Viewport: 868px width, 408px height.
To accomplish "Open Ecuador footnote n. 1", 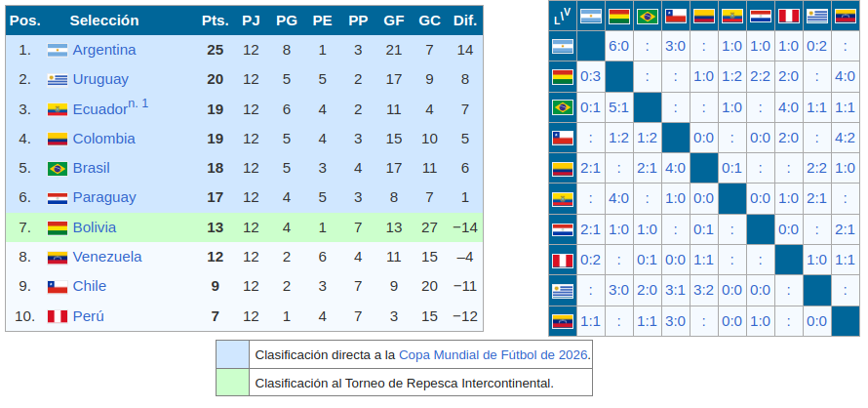I will [138, 103].
